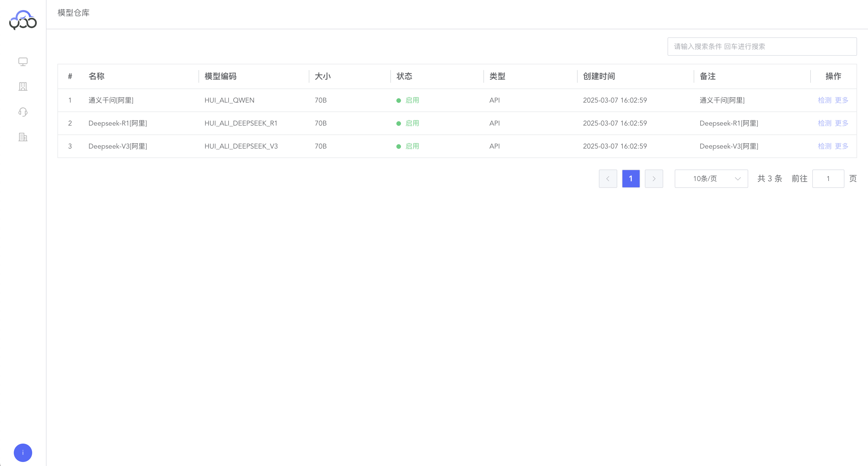Click the blue info avatar button
This screenshot has height=466, width=868.
23,452
